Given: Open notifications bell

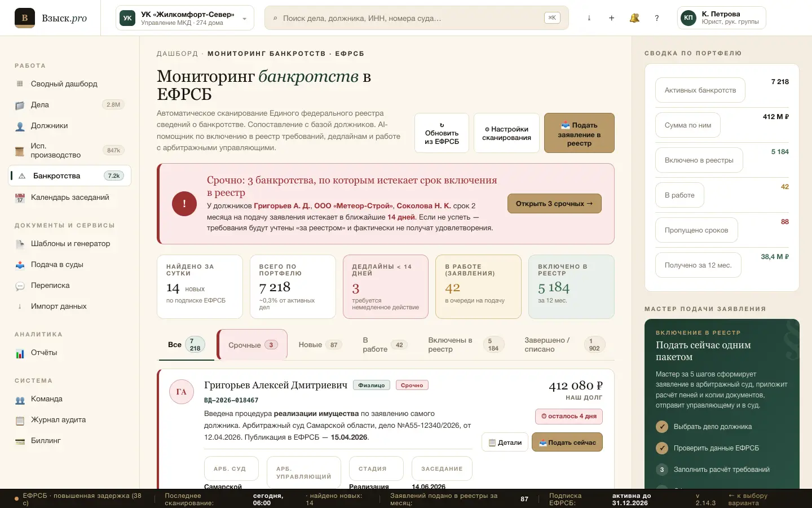Looking at the screenshot, I should click(x=634, y=18).
